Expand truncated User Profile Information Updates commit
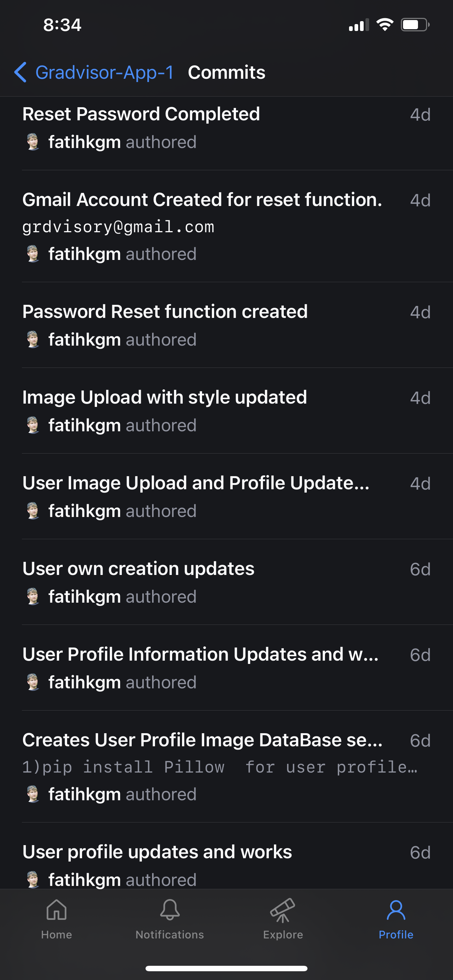 coord(226,668)
